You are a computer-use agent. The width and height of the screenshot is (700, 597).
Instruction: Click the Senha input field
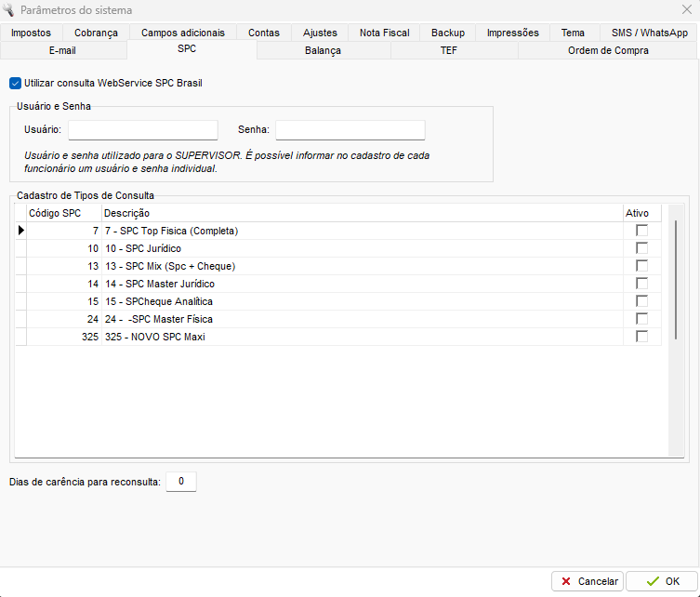coord(350,130)
